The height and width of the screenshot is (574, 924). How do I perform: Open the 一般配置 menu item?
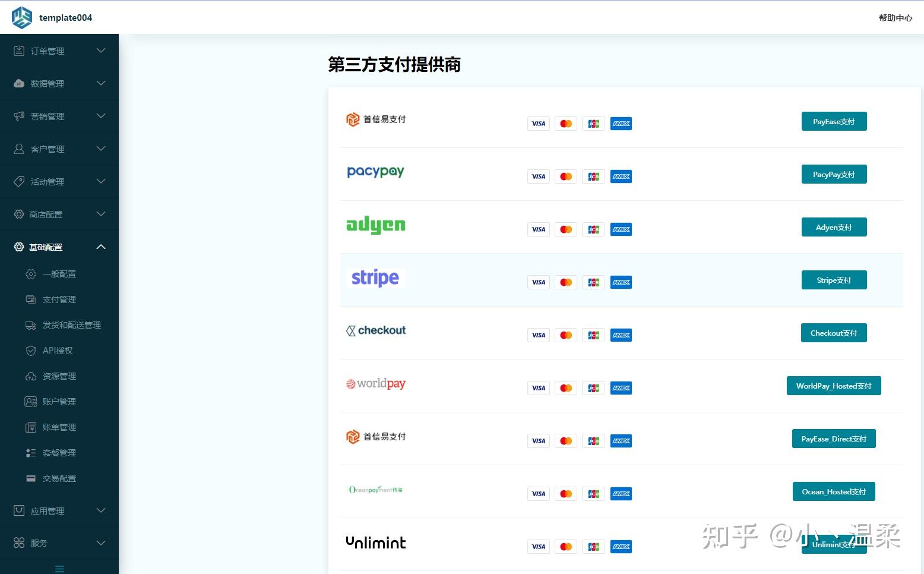(59, 274)
